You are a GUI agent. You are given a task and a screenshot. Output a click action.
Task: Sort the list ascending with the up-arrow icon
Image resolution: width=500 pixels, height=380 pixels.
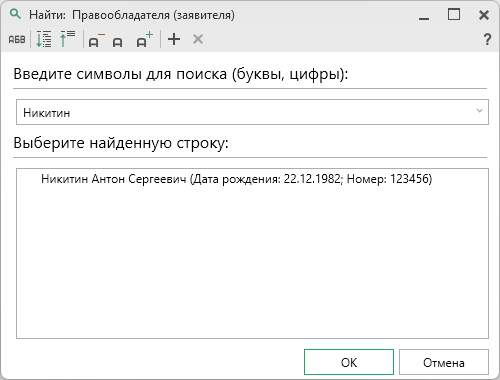coord(67,39)
